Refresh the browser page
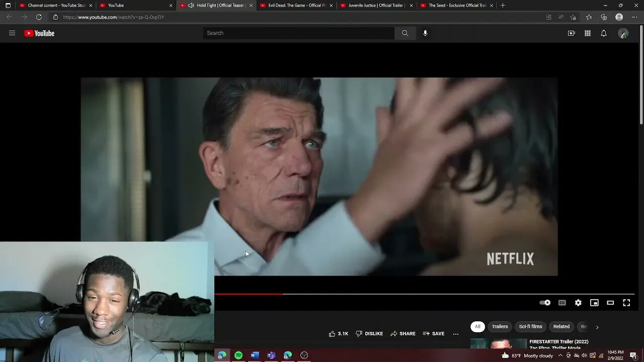 click(39, 17)
